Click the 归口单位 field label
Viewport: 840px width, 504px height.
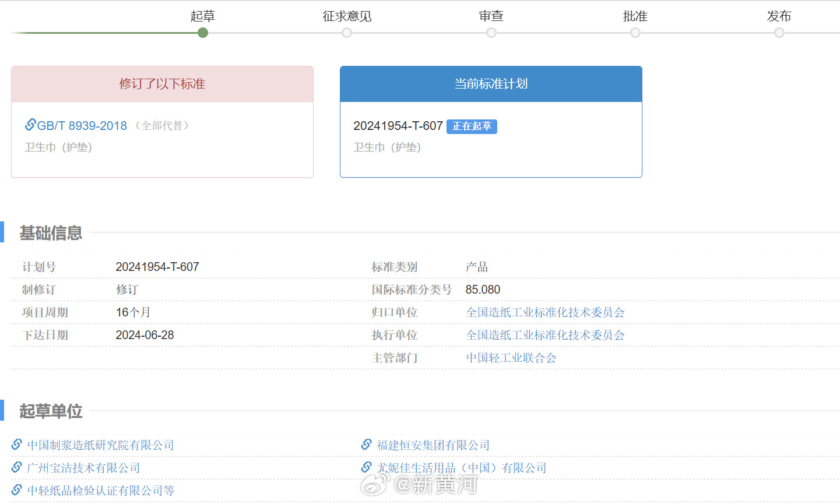coord(395,312)
